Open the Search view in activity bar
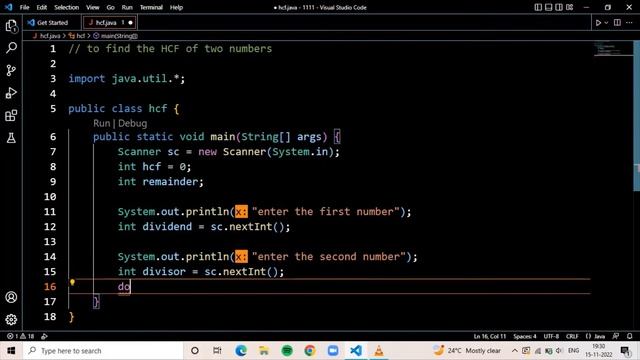The height and width of the screenshot is (360, 640). [x=11, y=48]
